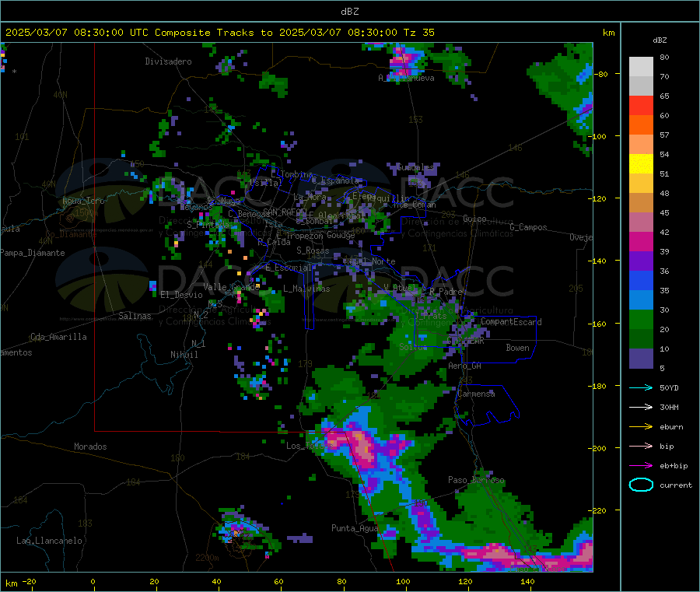Pick the dark orange swatch between 60 and 57 dBZ
The height and width of the screenshot is (592, 700).
pos(641,125)
